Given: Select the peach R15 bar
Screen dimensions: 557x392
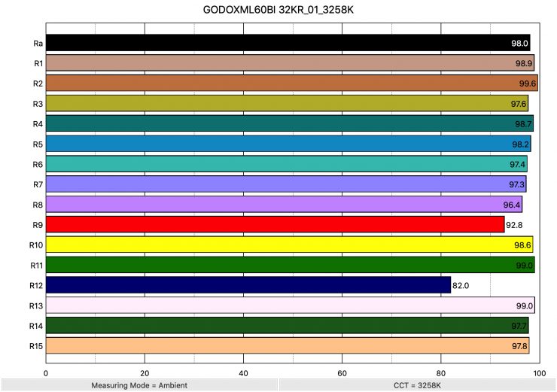Looking at the screenshot, I should coord(287,345).
